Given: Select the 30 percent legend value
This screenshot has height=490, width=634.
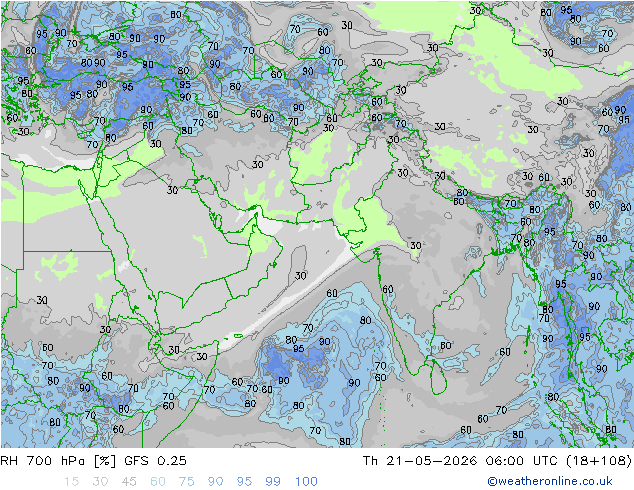Looking at the screenshot, I should pos(100,482).
